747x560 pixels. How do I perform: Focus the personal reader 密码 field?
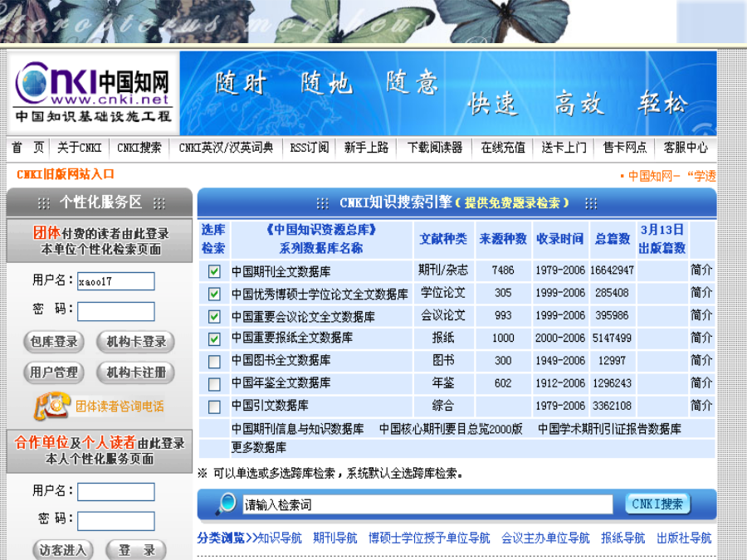point(116,521)
